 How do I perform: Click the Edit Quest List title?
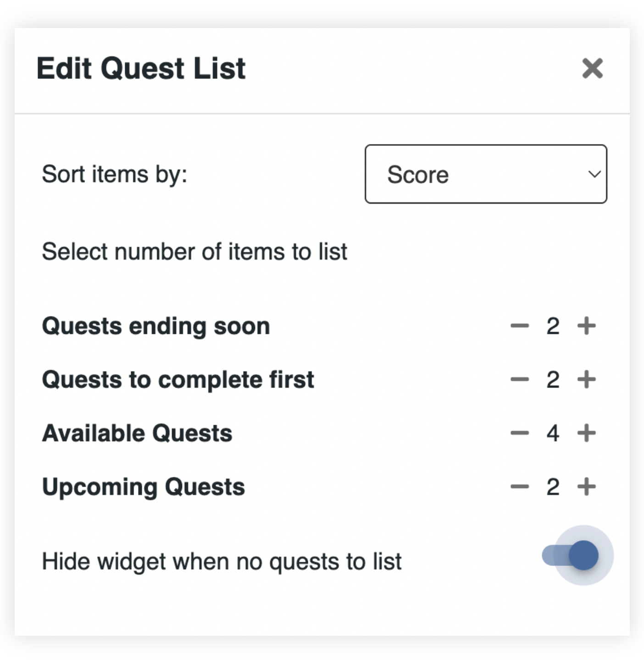click(x=141, y=69)
